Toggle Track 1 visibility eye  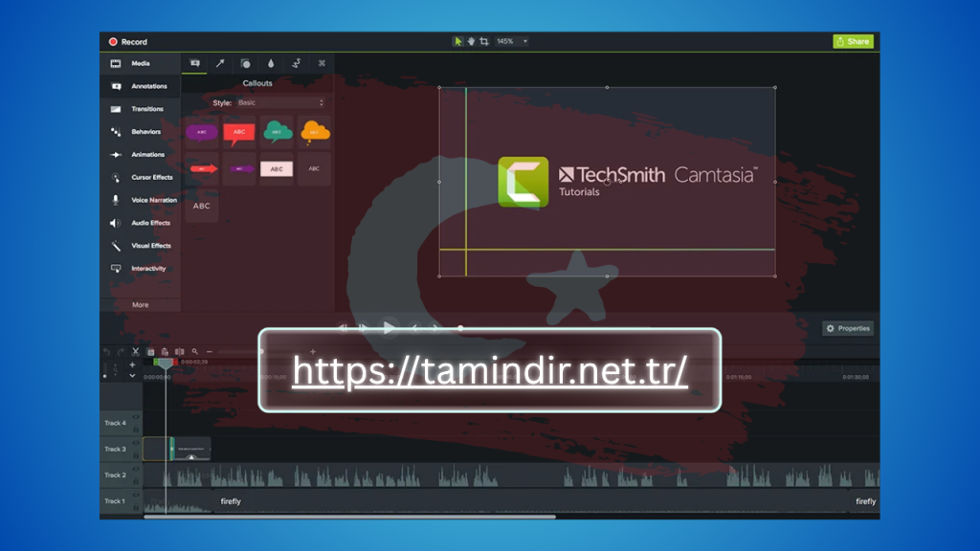pyautogui.click(x=136, y=496)
